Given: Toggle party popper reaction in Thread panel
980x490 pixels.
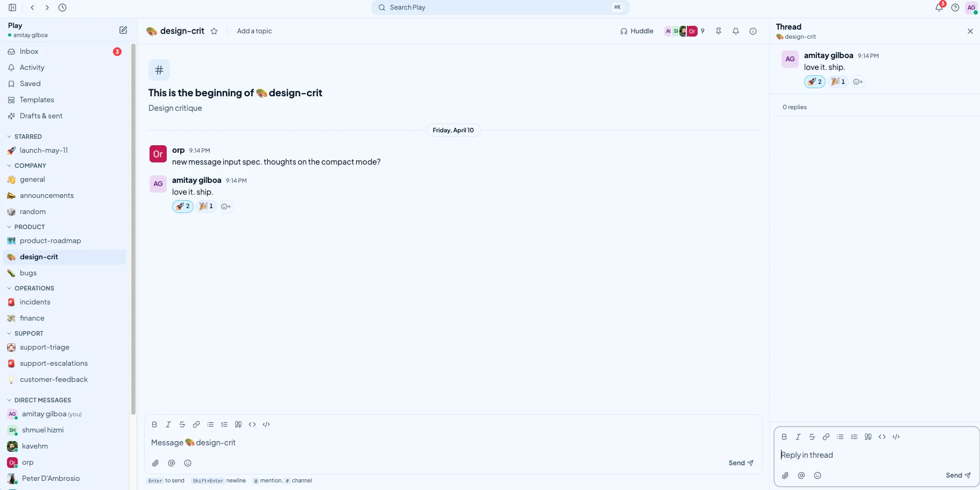Looking at the screenshot, I should click(838, 82).
